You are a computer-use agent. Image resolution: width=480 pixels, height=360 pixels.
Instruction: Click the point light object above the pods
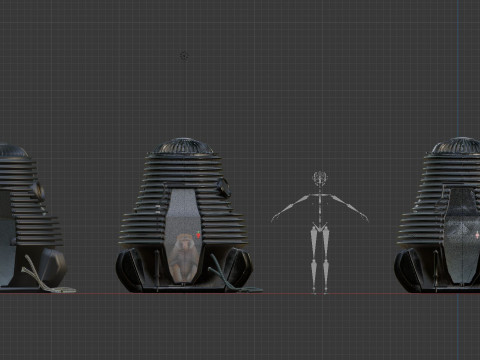184,56
